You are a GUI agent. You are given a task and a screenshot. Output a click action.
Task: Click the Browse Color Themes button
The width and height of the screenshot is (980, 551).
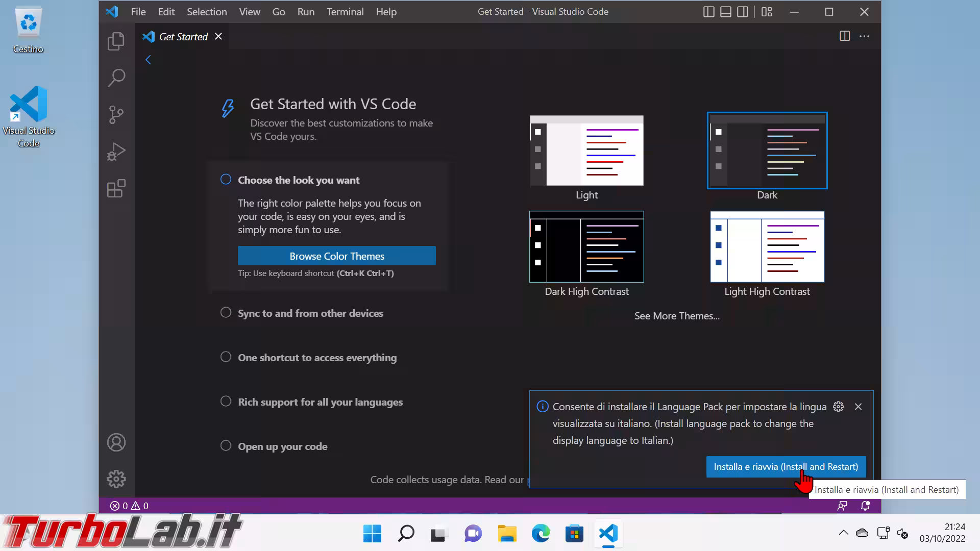click(x=336, y=256)
